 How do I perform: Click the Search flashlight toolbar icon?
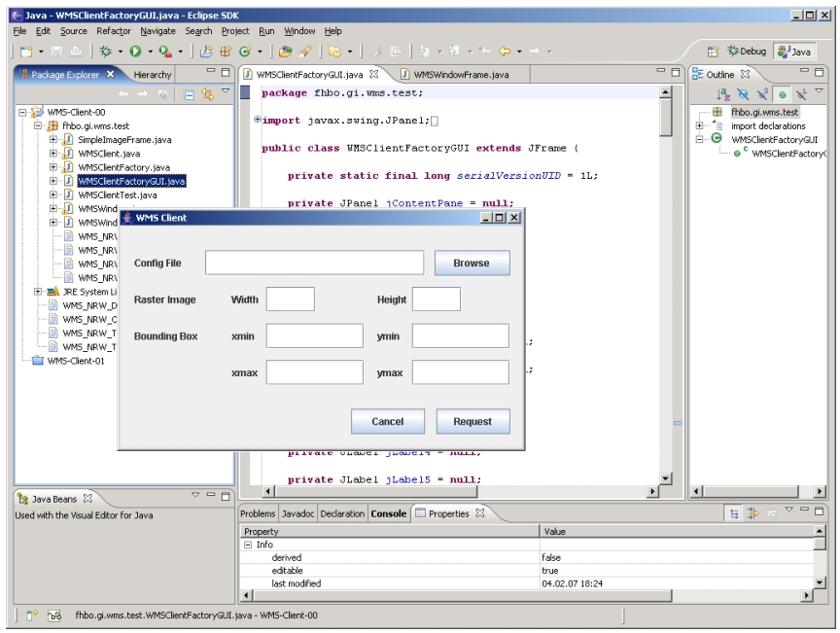click(x=305, y=52)
